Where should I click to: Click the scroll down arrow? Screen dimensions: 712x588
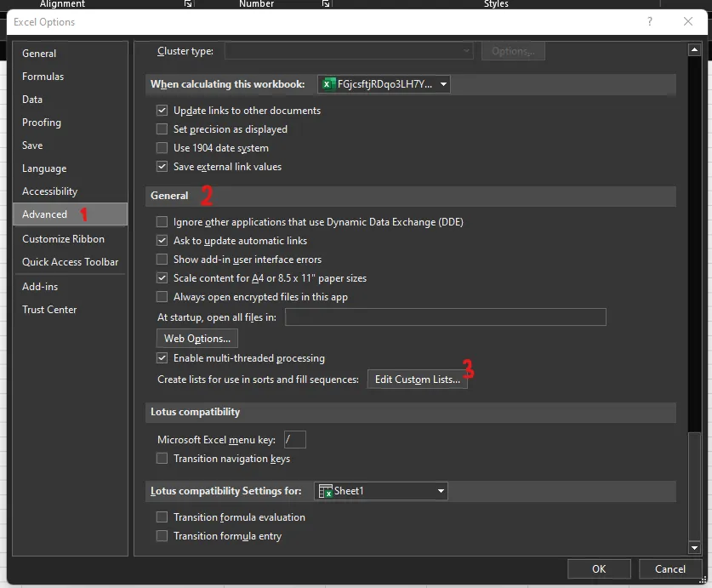pyautogui.click(x=694, y=547)
